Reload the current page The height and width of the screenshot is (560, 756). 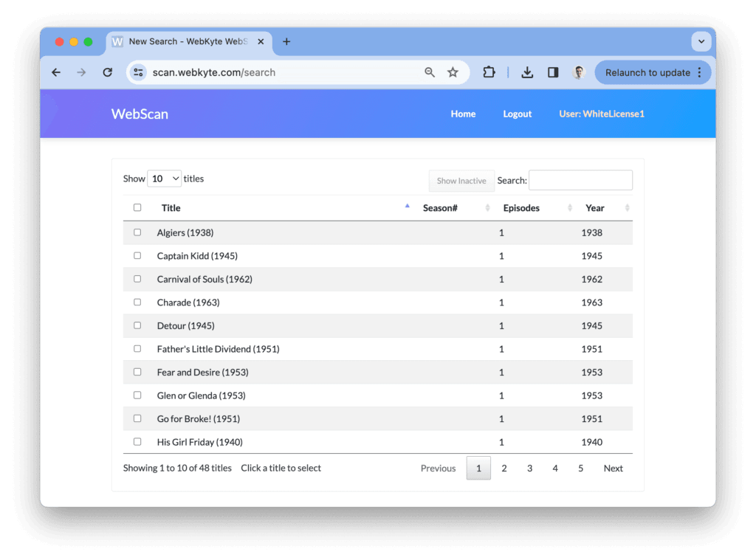pos(107,72)
